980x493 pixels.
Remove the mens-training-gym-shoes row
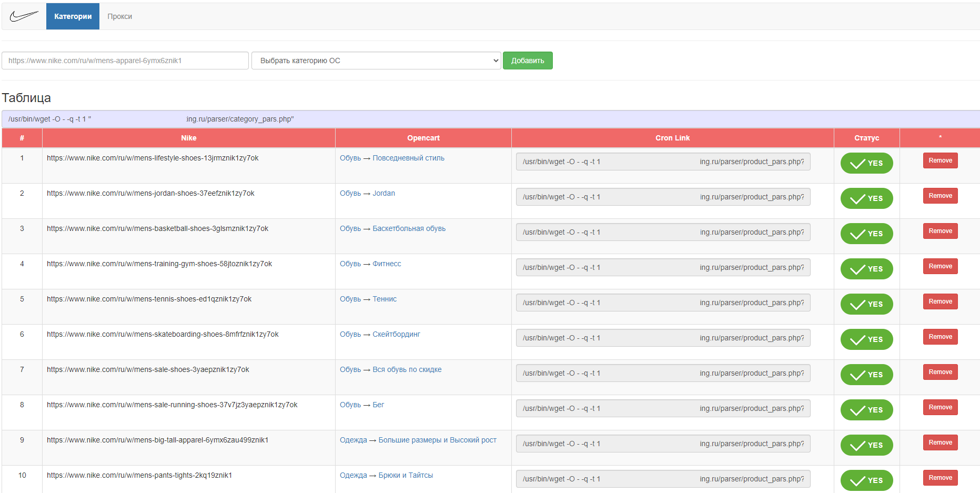940,266
